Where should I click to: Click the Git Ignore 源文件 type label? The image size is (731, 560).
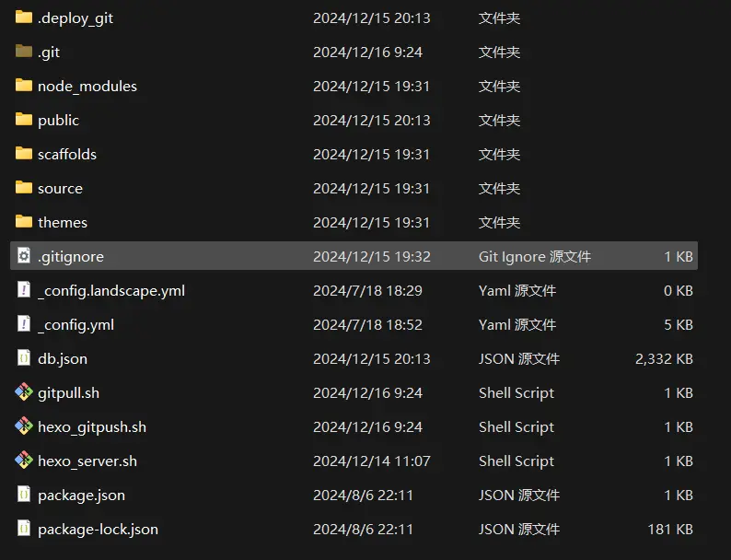coord(535,256)
